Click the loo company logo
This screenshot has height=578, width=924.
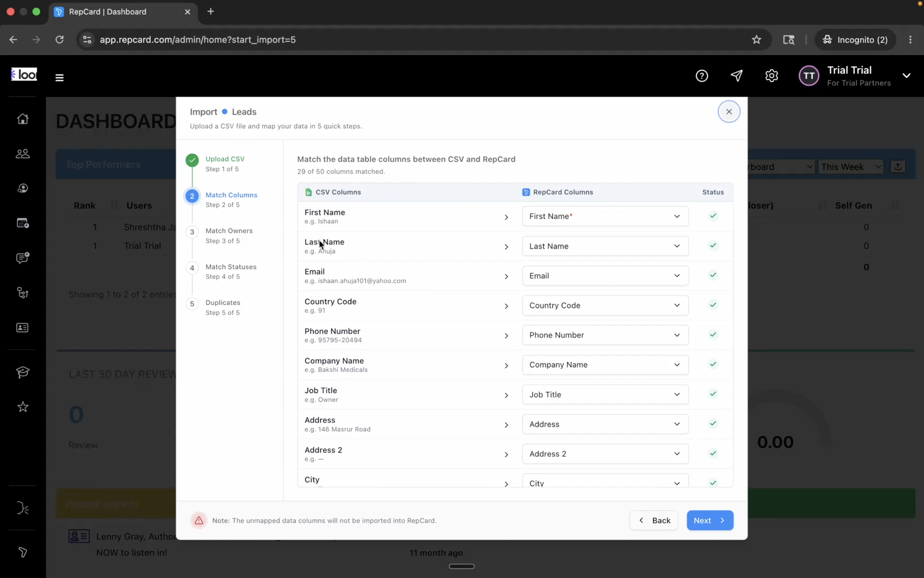tap(24, 75)
